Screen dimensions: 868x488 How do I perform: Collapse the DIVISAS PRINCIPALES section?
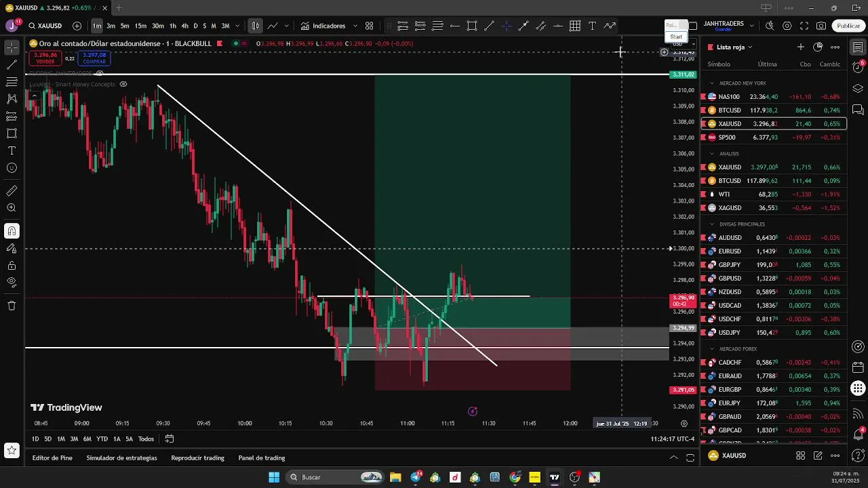(x=713, y=224)
